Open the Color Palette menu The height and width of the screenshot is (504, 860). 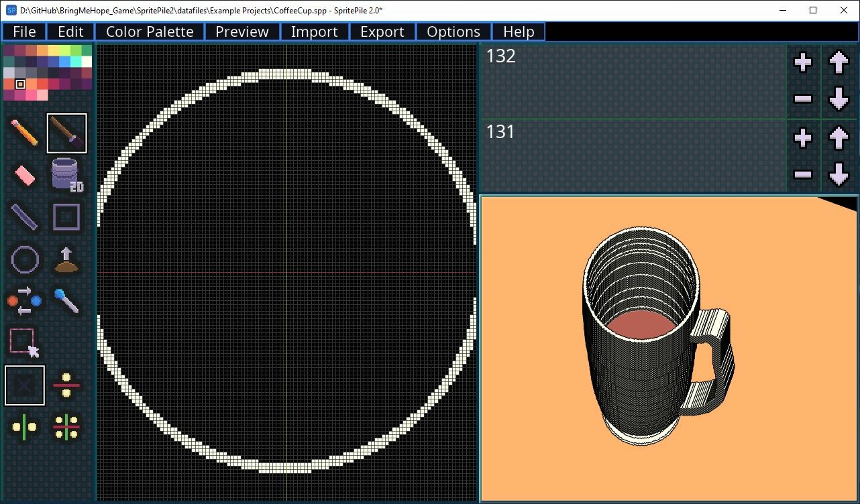149,31
